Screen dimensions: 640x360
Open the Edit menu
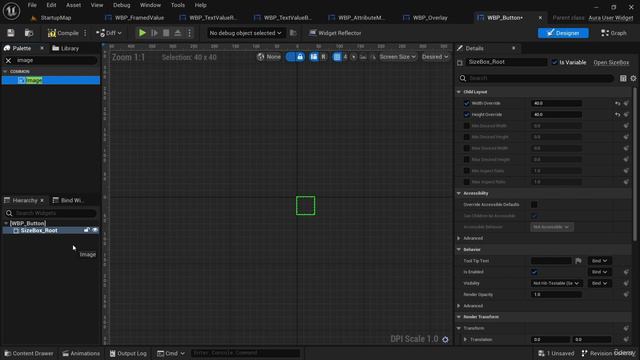pos(51,5)
